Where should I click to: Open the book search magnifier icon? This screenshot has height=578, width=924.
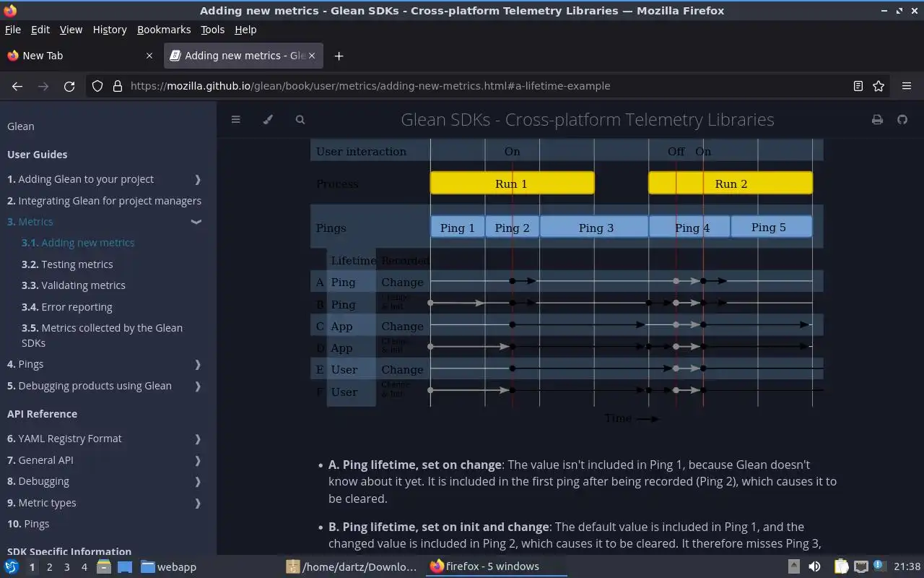point(300,119)
